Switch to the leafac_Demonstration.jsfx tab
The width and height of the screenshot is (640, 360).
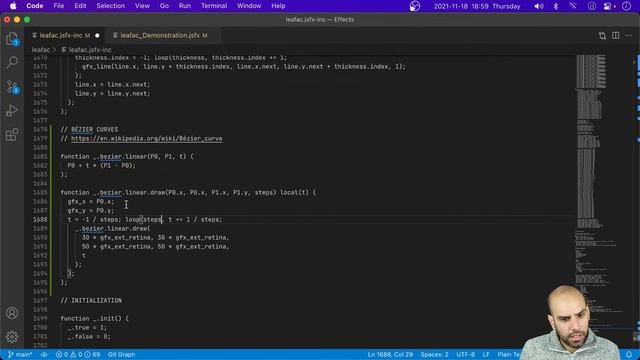click(160, 36)
